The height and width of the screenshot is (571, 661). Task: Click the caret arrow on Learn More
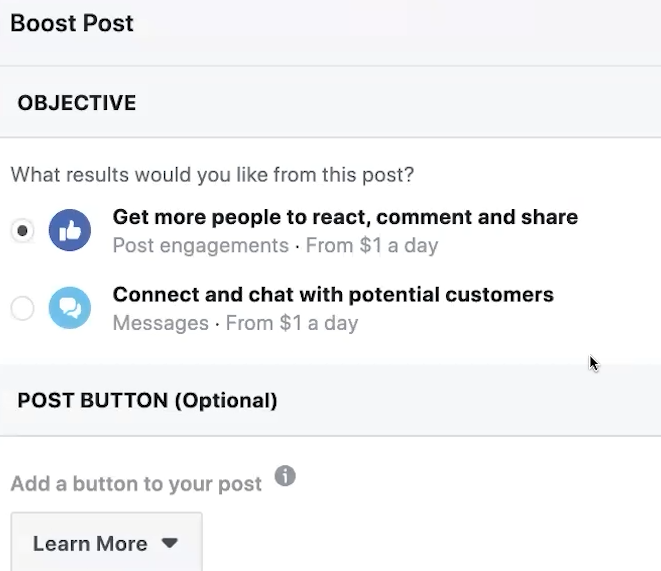(x=169, y=543)
